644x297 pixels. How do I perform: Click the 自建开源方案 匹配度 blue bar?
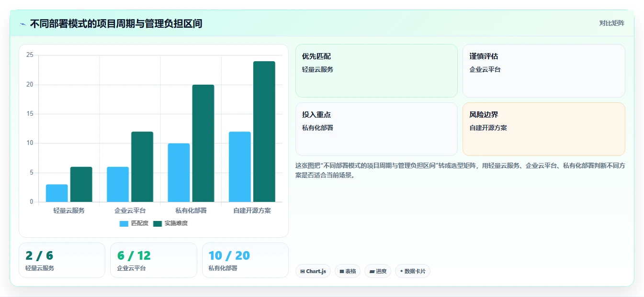(240, 166)
